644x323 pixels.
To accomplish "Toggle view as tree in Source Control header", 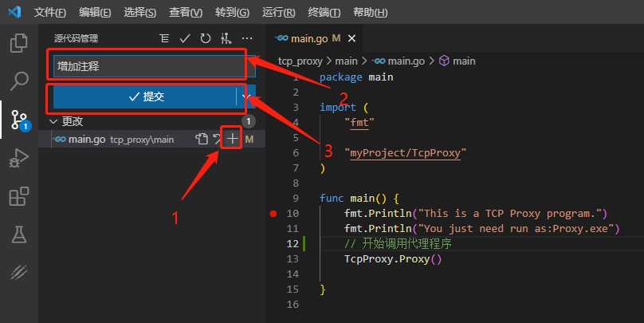I will point(164,38).
